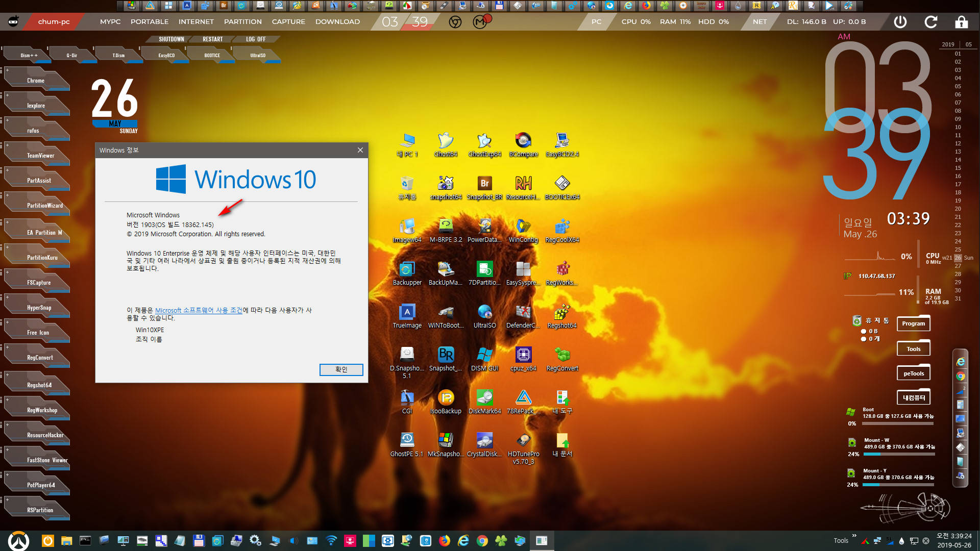Open the recycle bin desktop icon

click(x=407, y=187)
